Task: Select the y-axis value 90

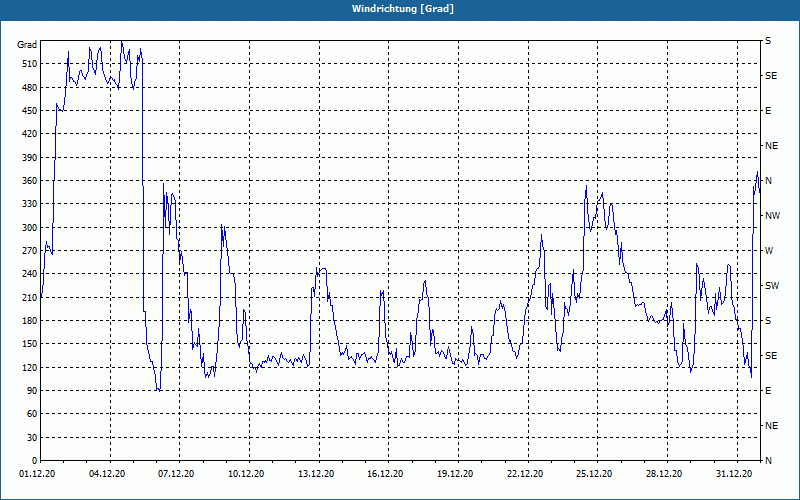Action: [x=32, y=391]
